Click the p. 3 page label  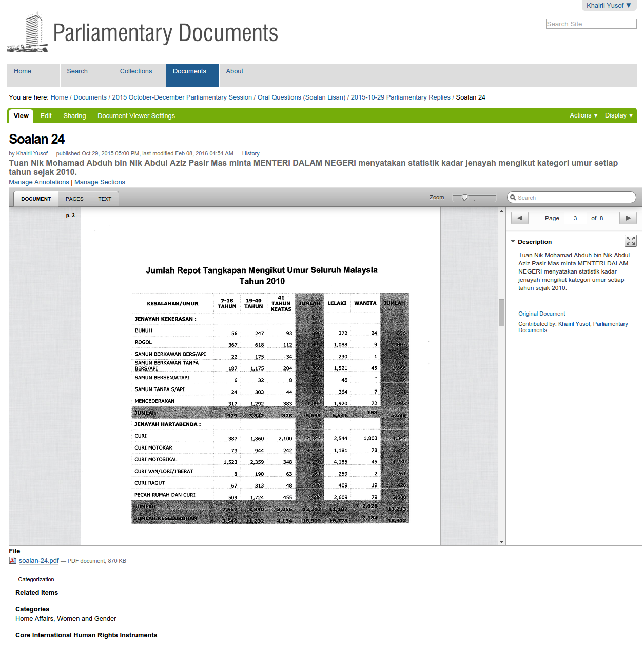coord(70,216)
